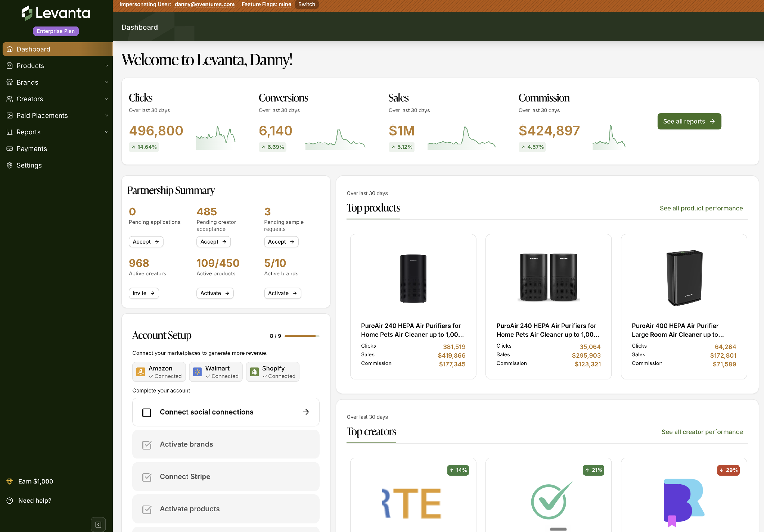Click the Clicks sparkline chart
The width and height of the screenshot is (764, 532).
[216, 138]
